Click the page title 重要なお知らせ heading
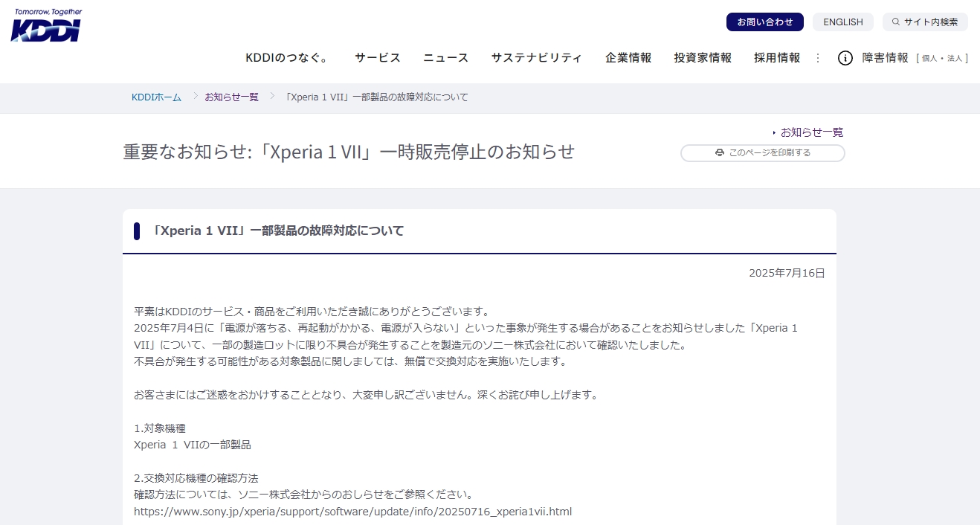The image size is (980, 525). pyautogui.click(x=349, y=152)
